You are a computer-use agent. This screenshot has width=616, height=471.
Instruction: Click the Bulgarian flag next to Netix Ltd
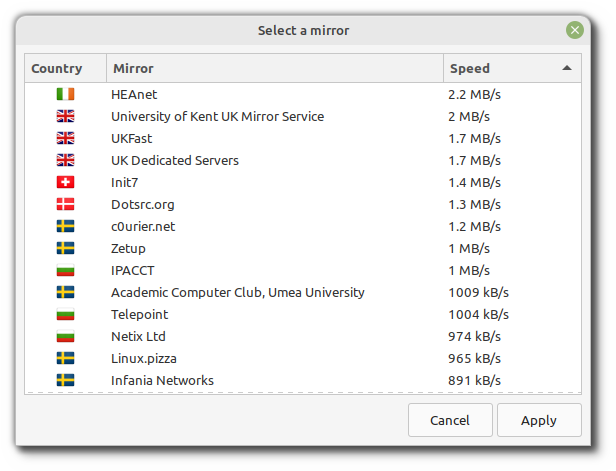click(65, 336)
